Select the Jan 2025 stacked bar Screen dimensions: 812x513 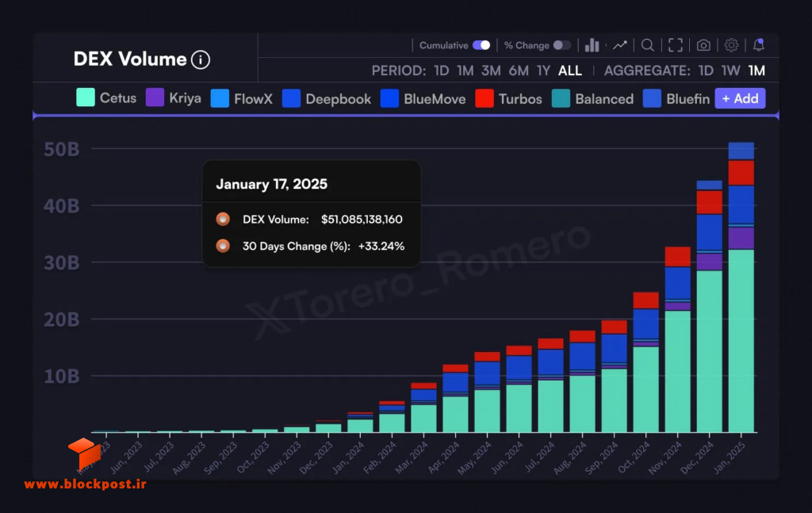click(741, 287)
